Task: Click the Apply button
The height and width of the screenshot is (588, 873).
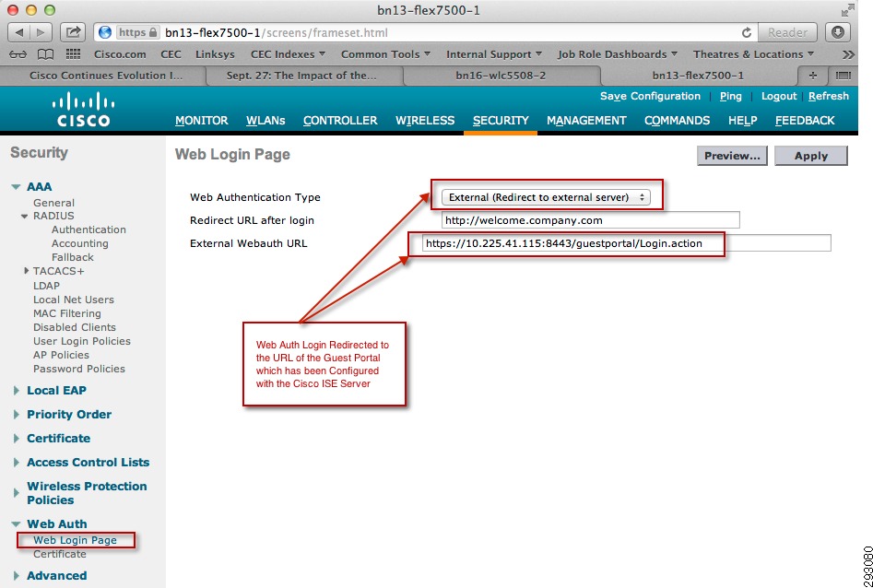Action: coord(811,156)
